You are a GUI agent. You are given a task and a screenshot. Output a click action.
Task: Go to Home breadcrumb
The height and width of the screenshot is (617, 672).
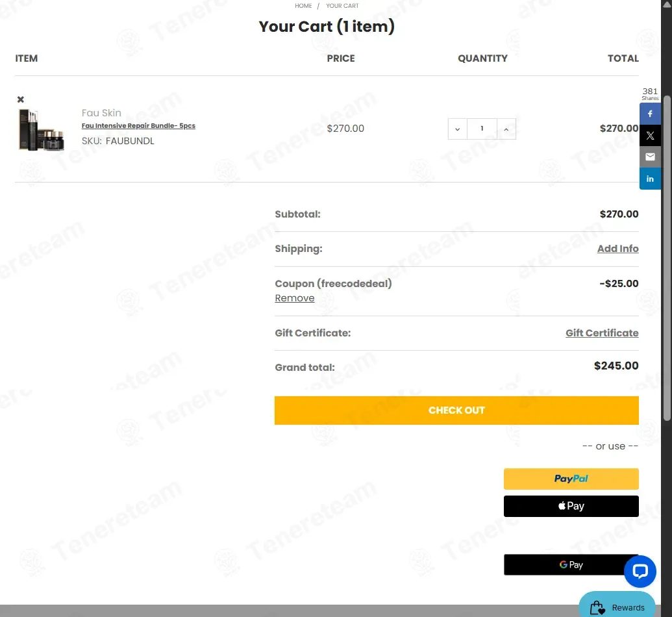tap(303, 6)
